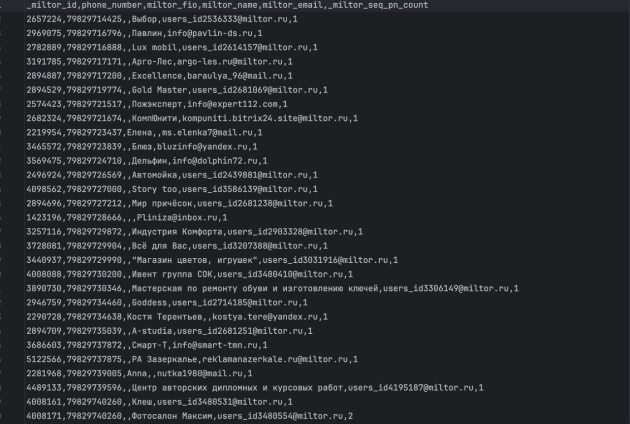Click the Дельфин info@dolphin72.ru row

tap(147, 161)
